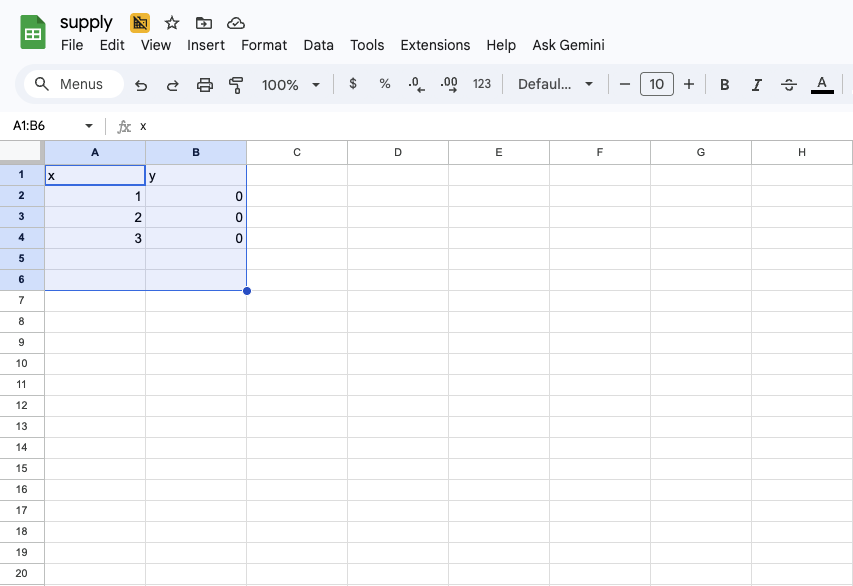Click the font size input field
This screenshot has width=853, height=586.
pos(657,85)
